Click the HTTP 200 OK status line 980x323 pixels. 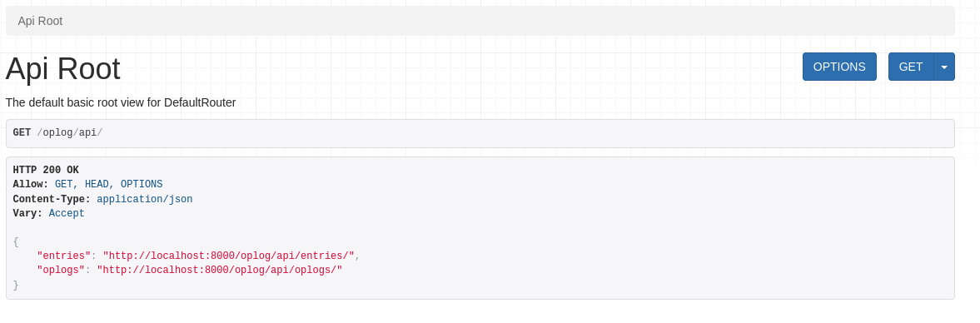pos(46,170)
